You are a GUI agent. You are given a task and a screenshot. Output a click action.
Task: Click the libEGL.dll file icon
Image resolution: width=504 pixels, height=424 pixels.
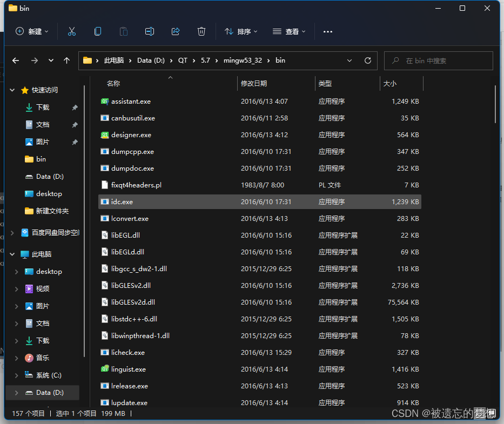(x=104, y=235)
